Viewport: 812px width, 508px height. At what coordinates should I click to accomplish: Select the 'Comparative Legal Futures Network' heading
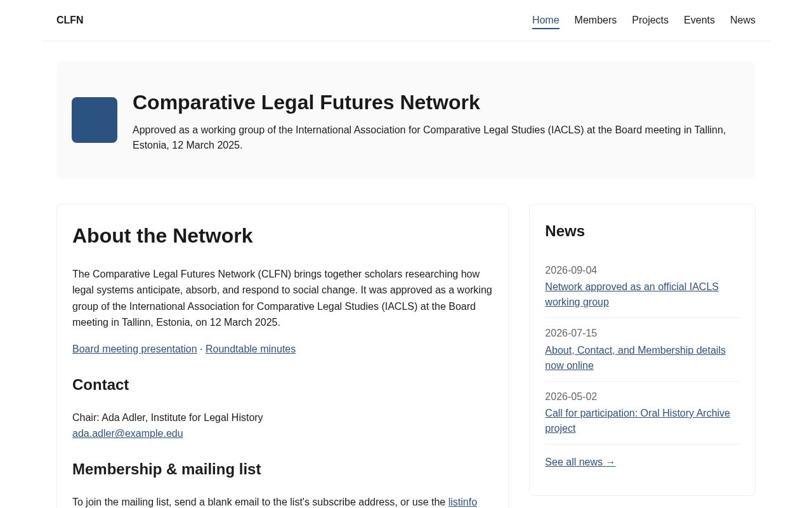pos(306,102)
